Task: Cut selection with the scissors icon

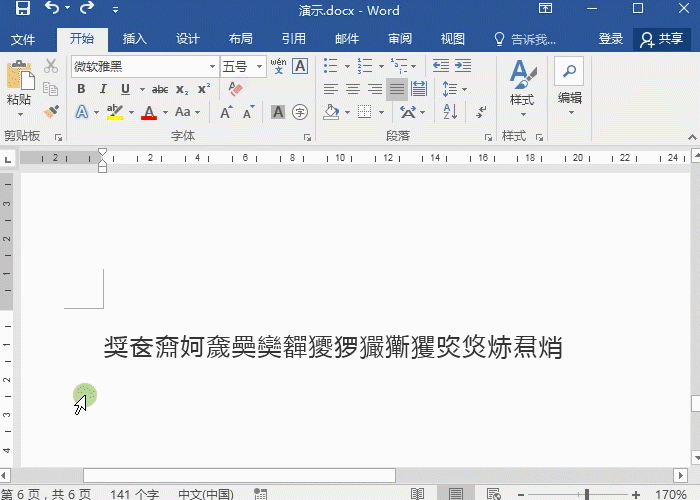Action: pyautogui.click(x=51, y=66)
